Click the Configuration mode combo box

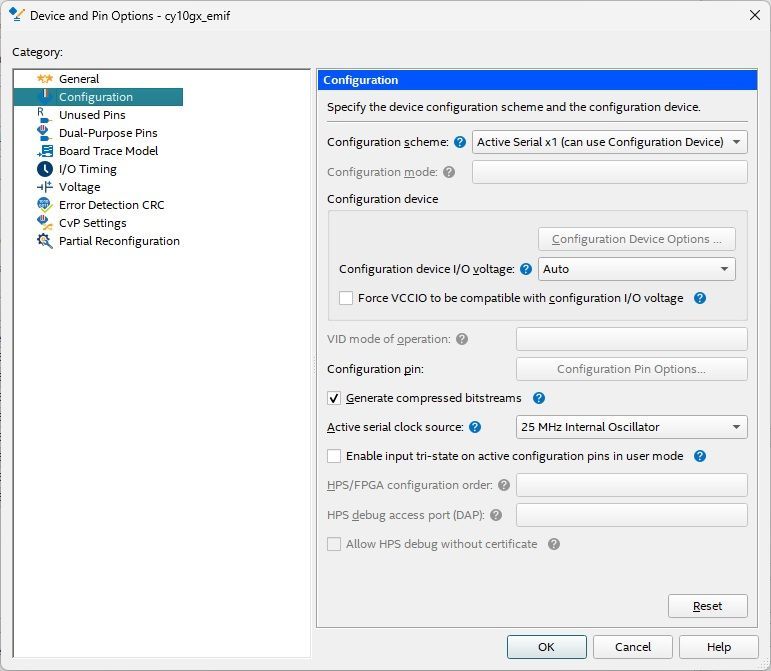(x=610, y=172)
